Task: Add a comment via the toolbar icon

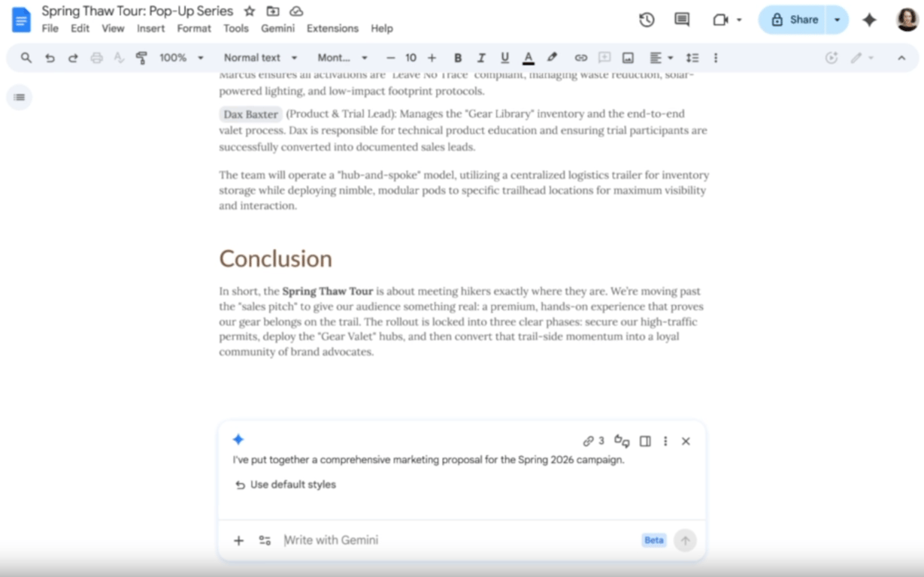Action: click(604, 57)
